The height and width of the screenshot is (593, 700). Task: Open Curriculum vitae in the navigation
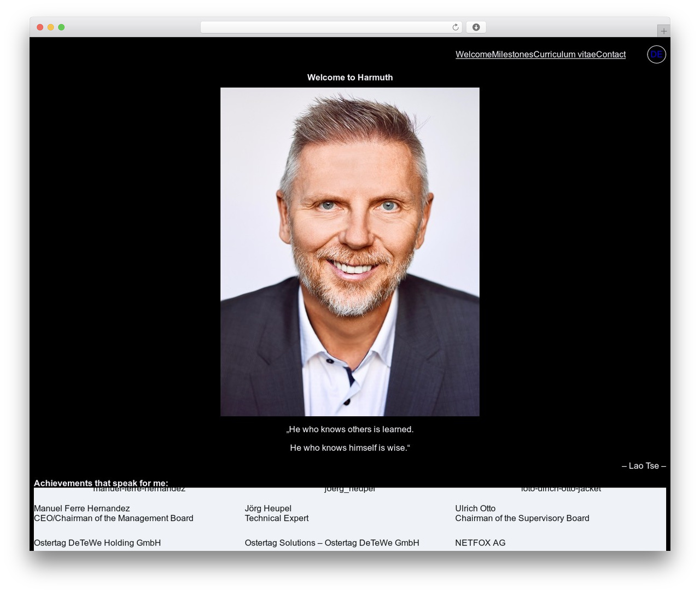(x=564, y=54)
